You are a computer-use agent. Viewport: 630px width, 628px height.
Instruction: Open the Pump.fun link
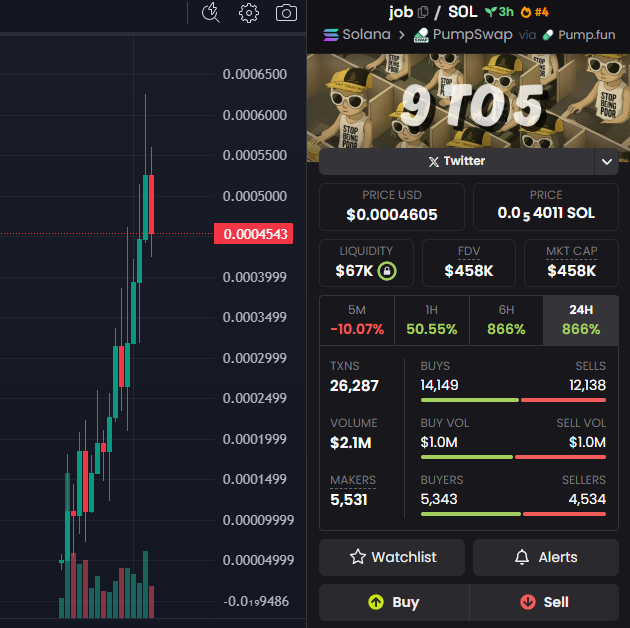pos(579,35)
